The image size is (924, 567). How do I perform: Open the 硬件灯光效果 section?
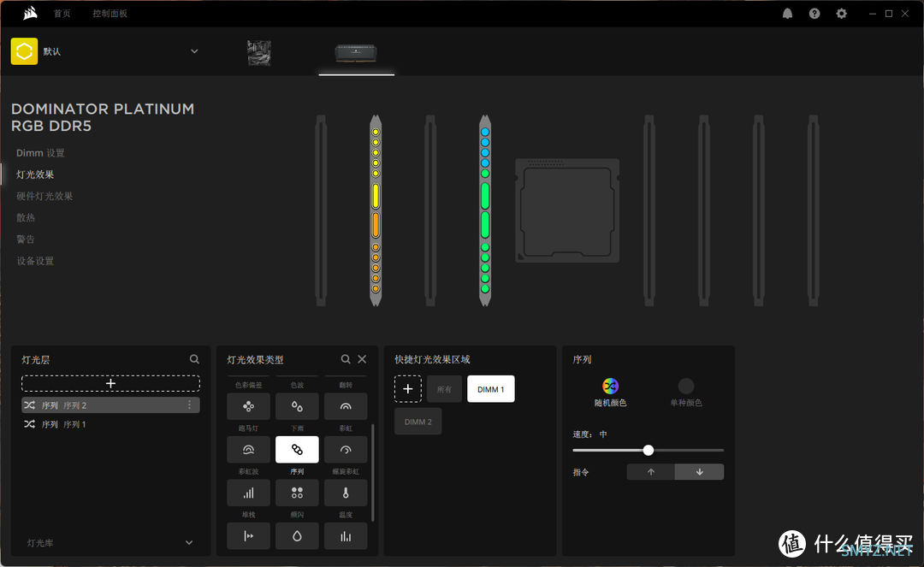(x=44, y=196)
